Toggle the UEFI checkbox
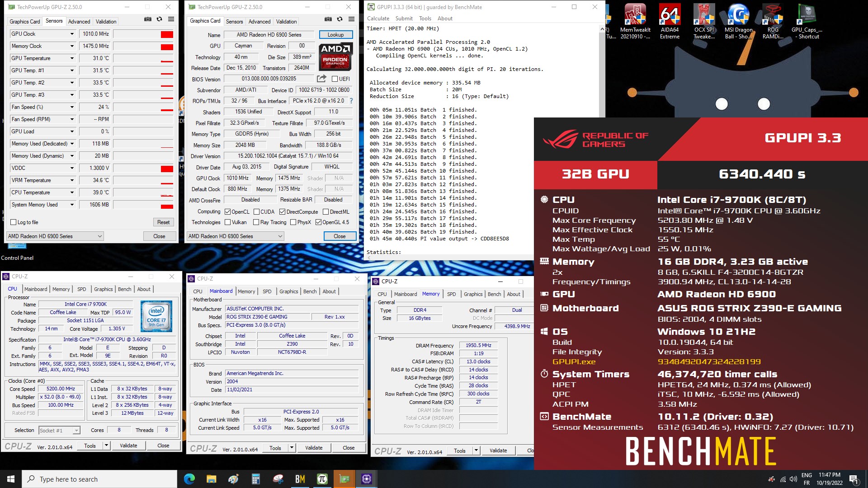Image resolution: width=868 pixels, height=488 pixels. [x=335, y=79]
